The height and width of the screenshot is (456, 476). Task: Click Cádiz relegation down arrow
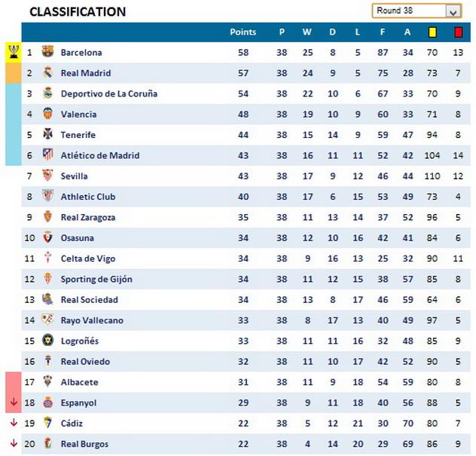coord(14,423)
